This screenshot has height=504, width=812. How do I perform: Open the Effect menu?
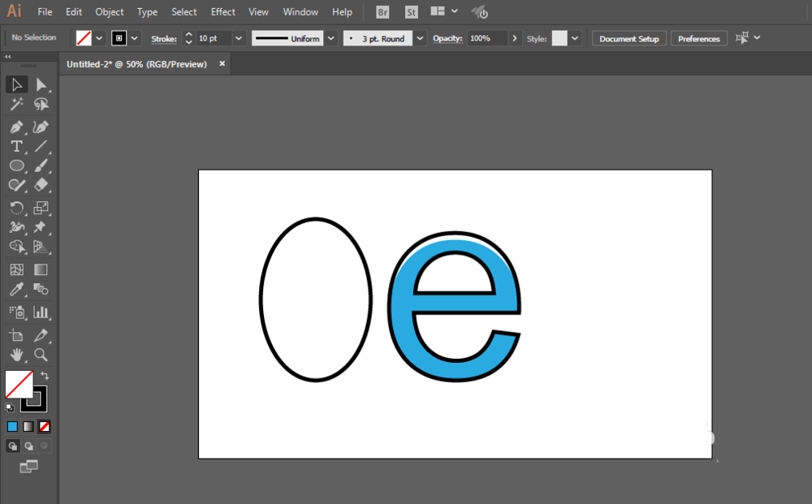point(222,12)
